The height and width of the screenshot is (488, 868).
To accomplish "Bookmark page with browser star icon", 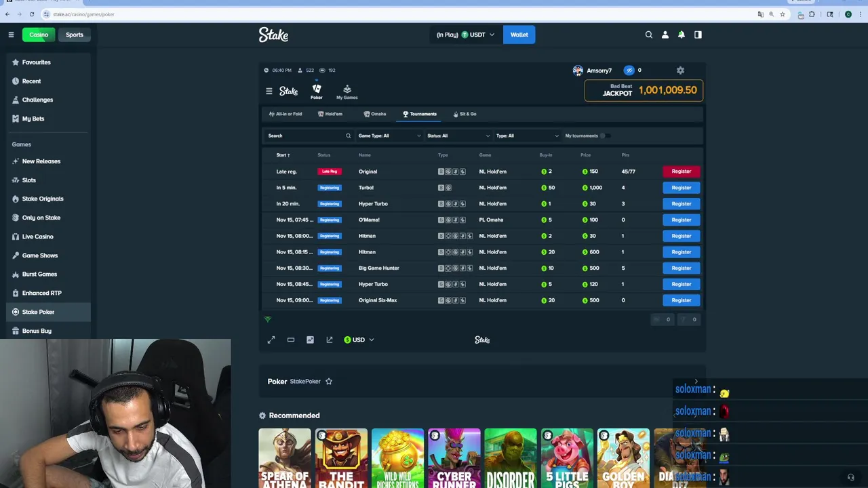I will 783,14.
